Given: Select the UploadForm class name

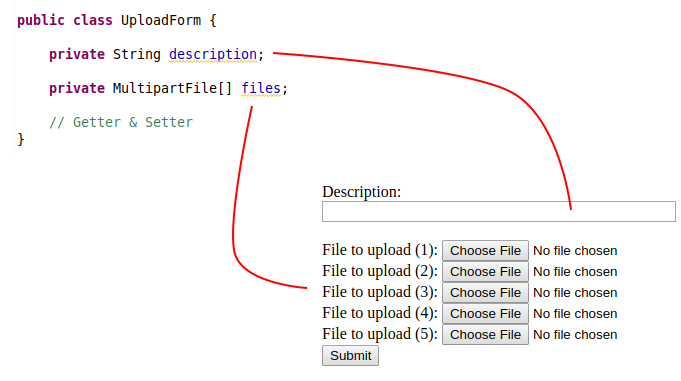Looking at the screenshot, I should click(x=161, y=20).
